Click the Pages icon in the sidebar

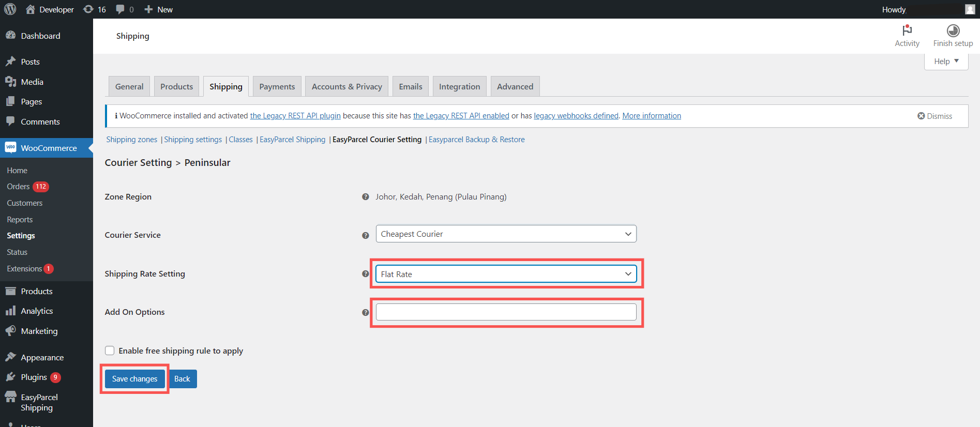10,101
